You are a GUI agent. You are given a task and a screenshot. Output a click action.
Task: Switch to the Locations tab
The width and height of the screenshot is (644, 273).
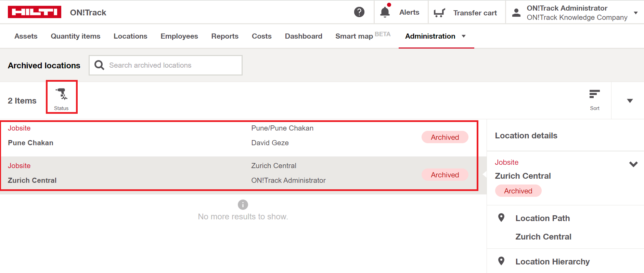(130, 36)
